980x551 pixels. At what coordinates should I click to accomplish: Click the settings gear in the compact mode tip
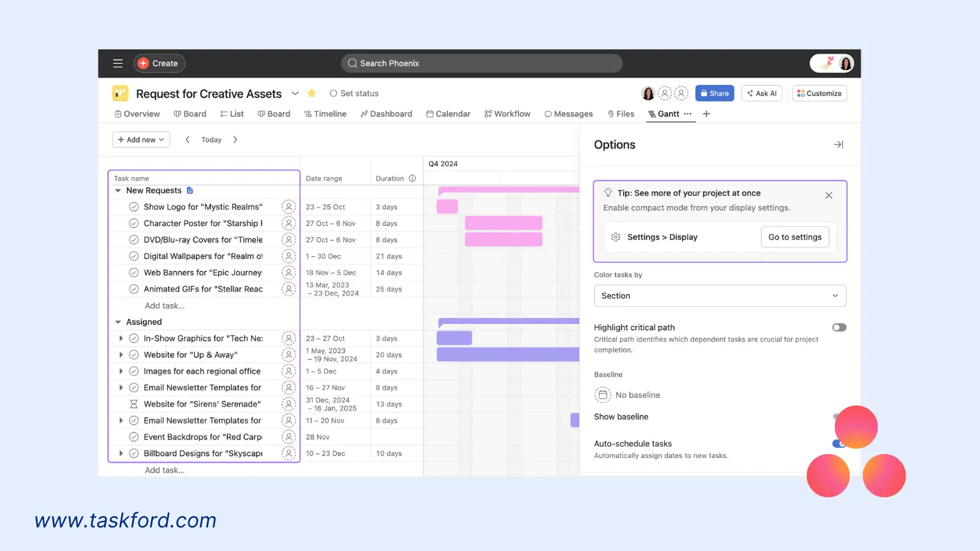[x=616, y=237]
